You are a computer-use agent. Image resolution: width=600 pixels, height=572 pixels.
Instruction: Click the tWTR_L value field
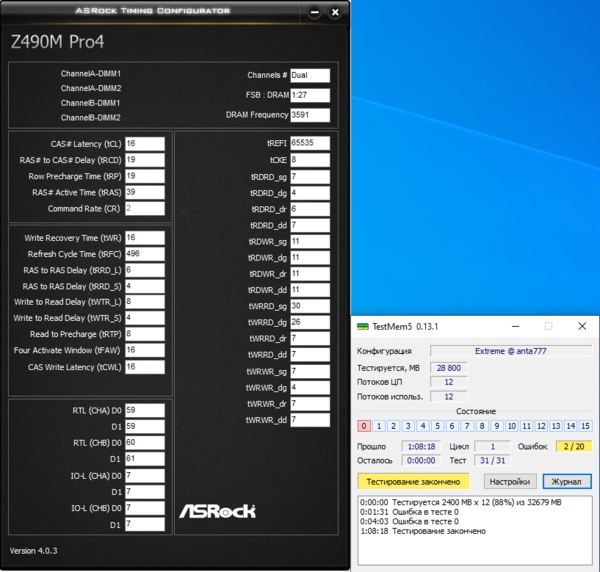(x=145, y=302)
